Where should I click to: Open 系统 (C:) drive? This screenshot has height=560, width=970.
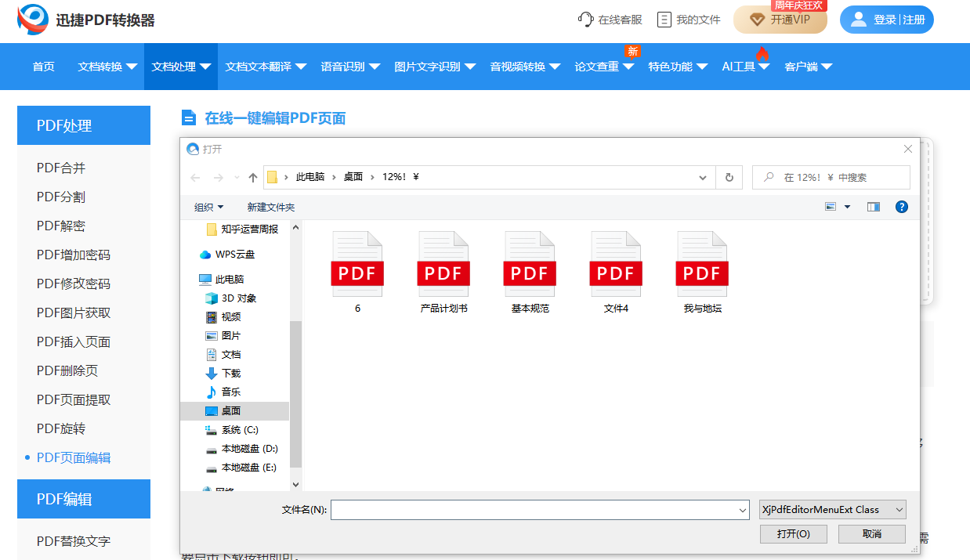(232, 430)
